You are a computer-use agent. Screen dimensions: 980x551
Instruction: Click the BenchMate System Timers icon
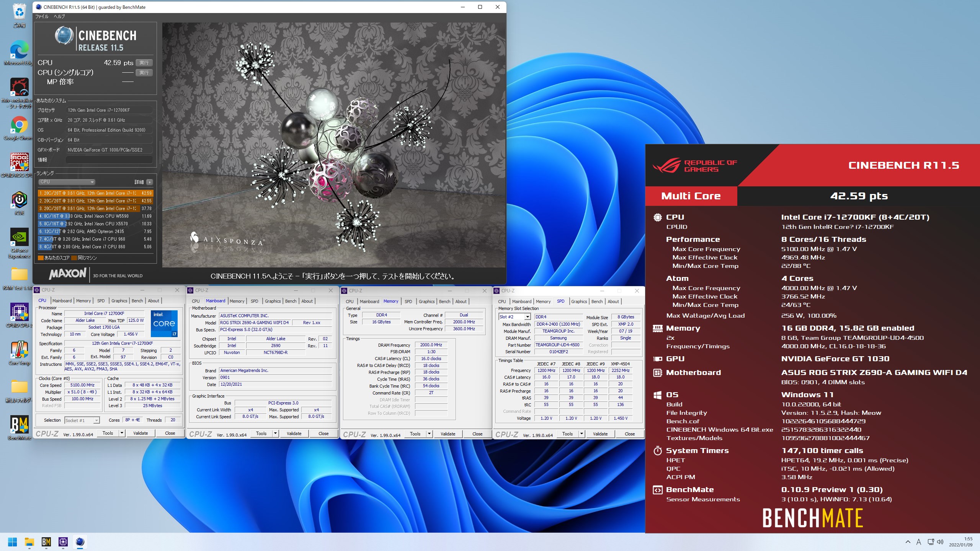click(x=657, y=451)
